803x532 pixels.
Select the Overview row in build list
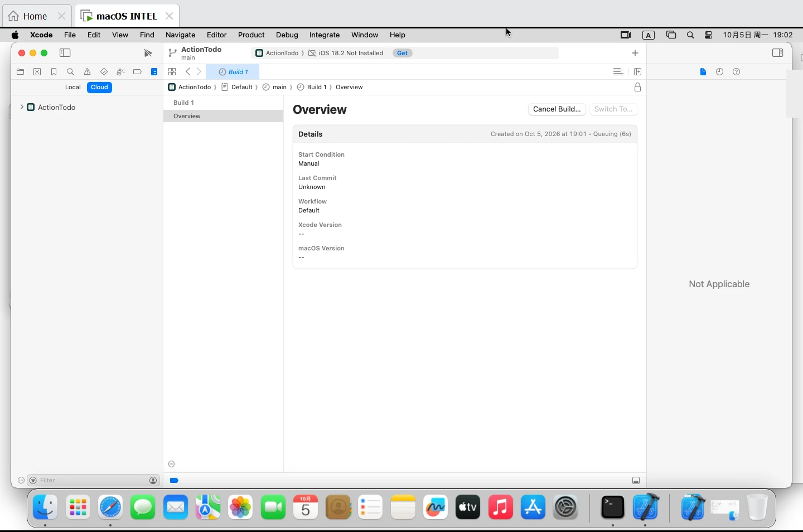[x=223, y=116]
